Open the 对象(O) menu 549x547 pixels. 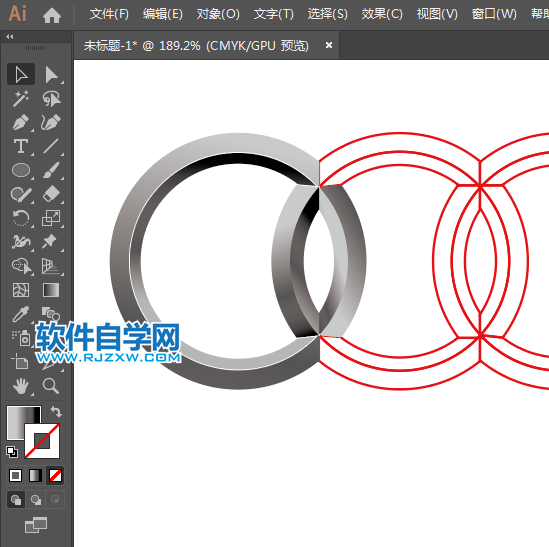coord(218,14)
